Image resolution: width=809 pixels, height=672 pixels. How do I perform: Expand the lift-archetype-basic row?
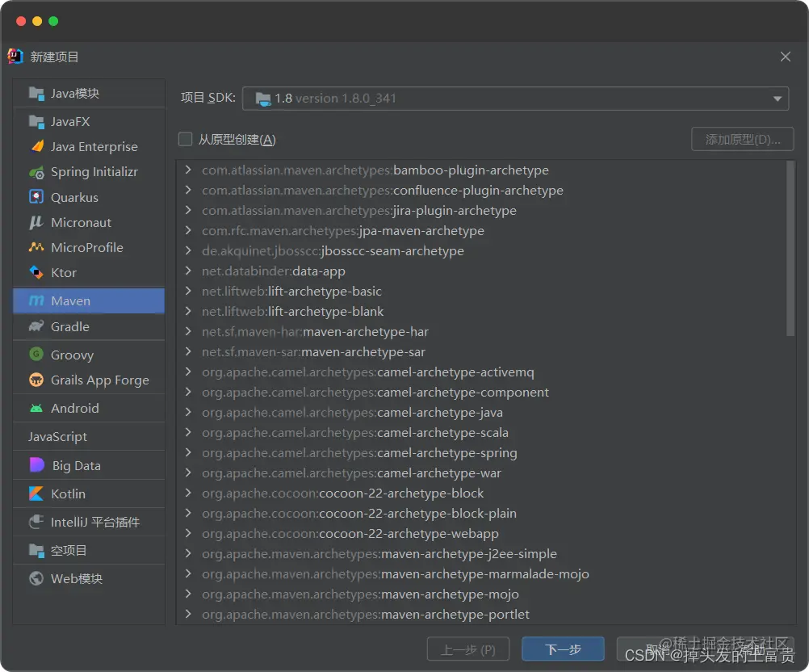pos(188,291)
